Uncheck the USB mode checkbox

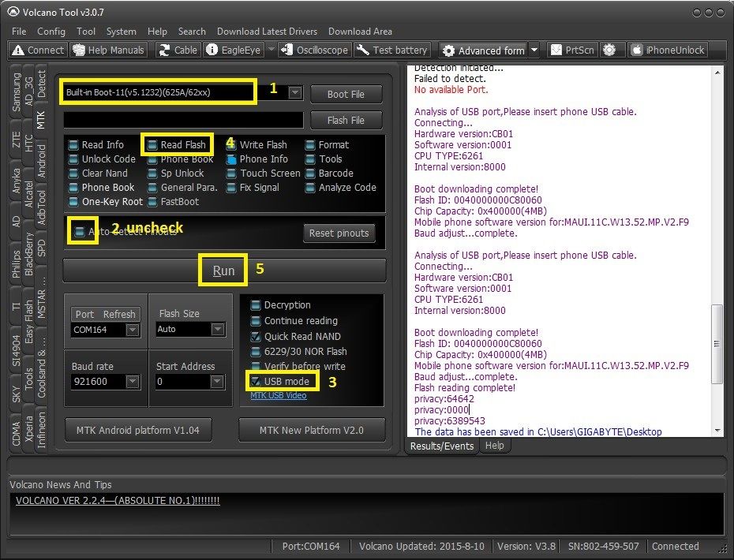pos(256,382)
